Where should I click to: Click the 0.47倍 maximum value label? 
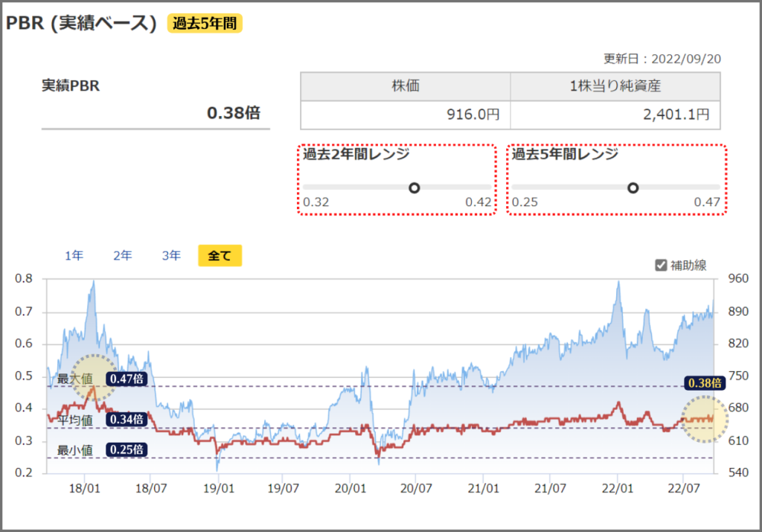[x=127, y=379]
